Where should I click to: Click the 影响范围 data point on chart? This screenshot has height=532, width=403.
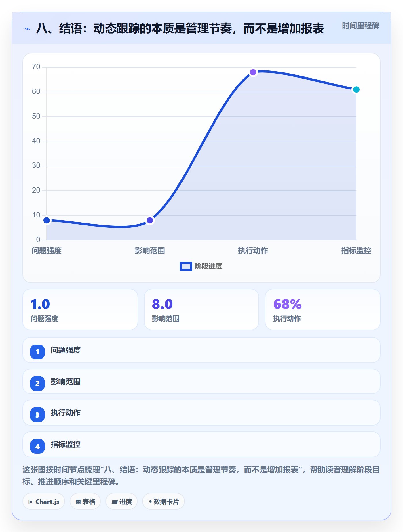tap(150, 220)
